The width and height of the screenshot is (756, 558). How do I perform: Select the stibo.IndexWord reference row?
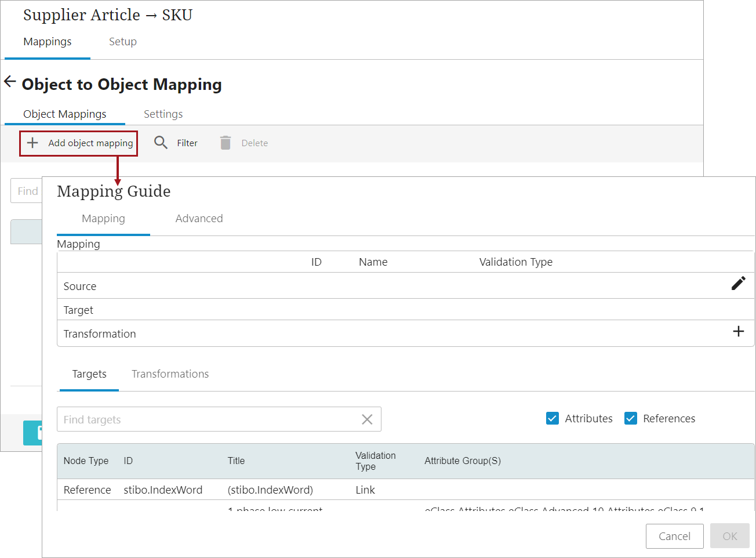click(163, 490)
